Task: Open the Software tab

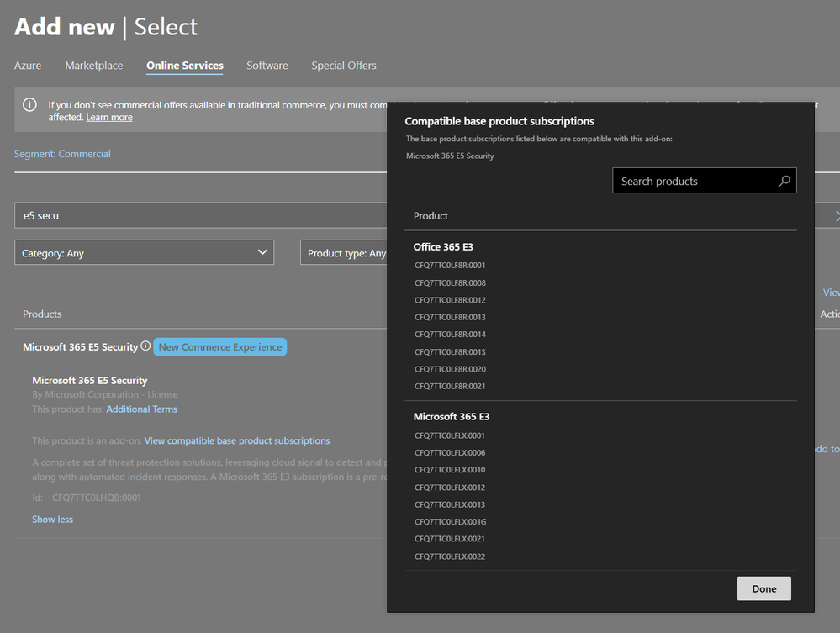Action: (267, 66)
